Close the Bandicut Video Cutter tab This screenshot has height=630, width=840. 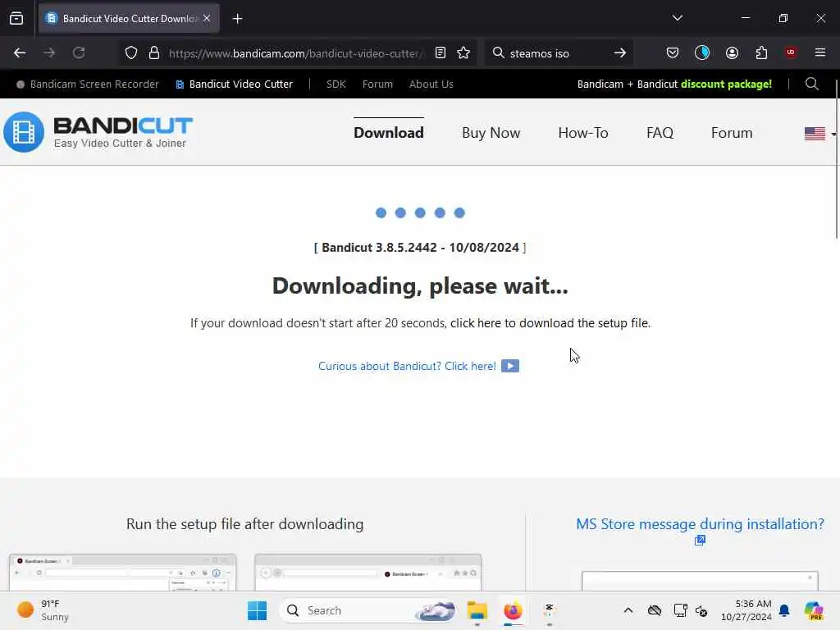pos(207,18)
